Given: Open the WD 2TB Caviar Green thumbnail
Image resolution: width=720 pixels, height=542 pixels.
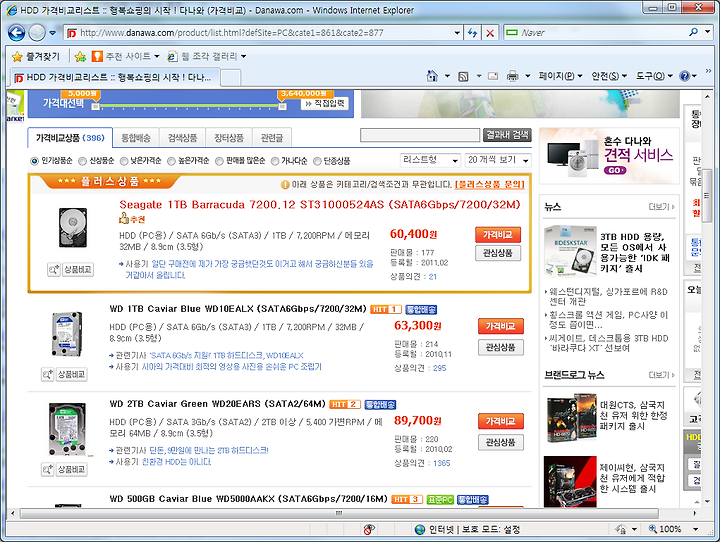Looking at the screenshot, I should (68, 429).
